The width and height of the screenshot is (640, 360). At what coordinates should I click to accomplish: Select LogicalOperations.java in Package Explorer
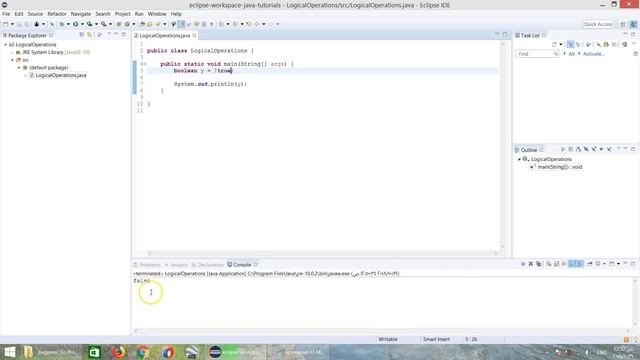61,76
